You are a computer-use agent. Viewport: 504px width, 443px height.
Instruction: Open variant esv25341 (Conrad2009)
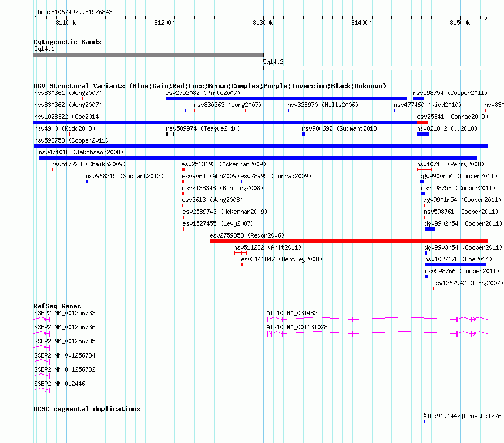tap(452, 117)
